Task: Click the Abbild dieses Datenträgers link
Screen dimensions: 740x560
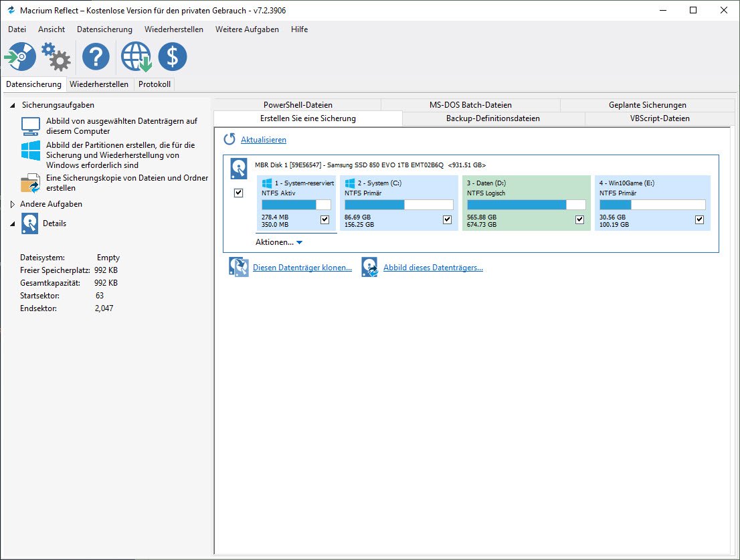Action: pyautogui.click(x=433, y=268)
